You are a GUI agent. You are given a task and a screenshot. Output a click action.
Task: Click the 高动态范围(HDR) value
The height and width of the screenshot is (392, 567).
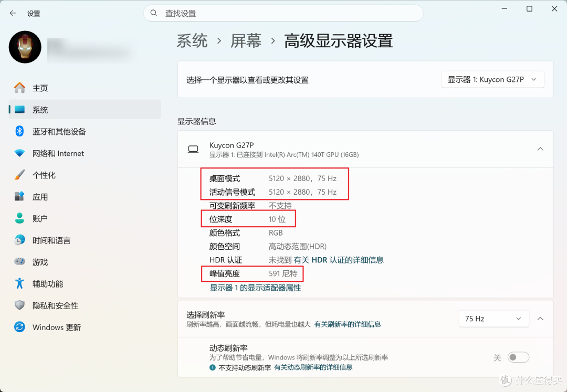[x=298, y=247]
